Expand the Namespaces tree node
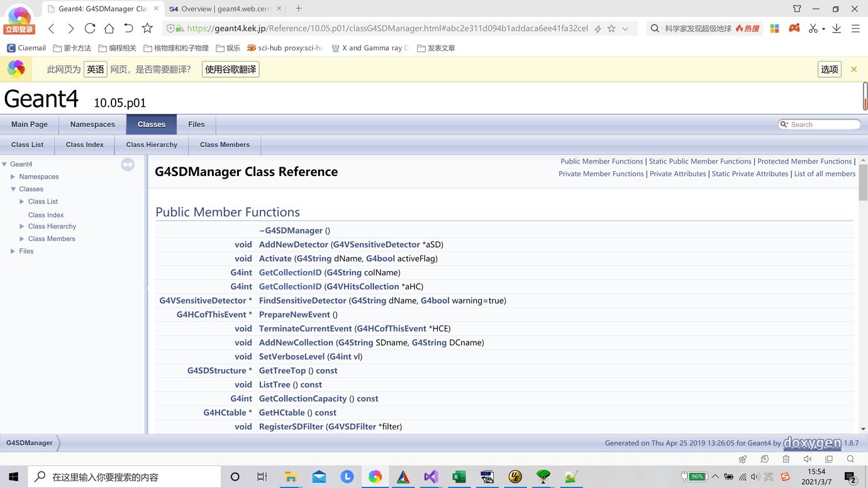 [x=13, y=177]
